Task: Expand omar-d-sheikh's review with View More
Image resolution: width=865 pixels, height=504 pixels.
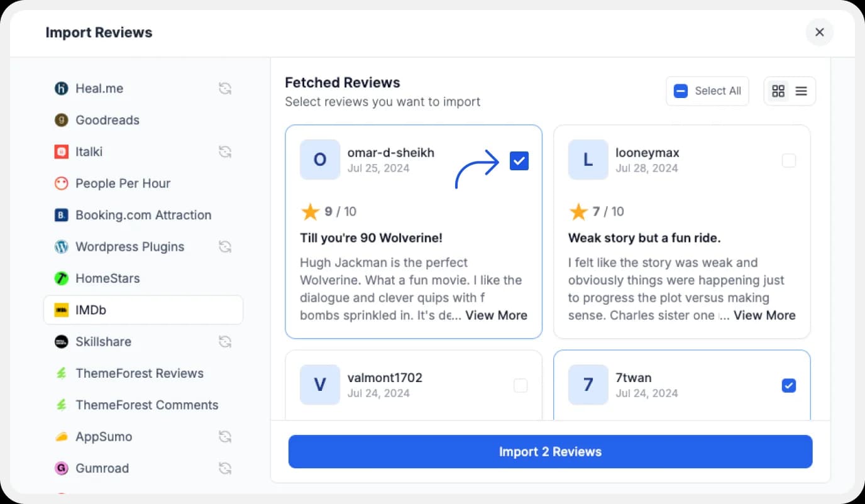Action: coord(496,315)
